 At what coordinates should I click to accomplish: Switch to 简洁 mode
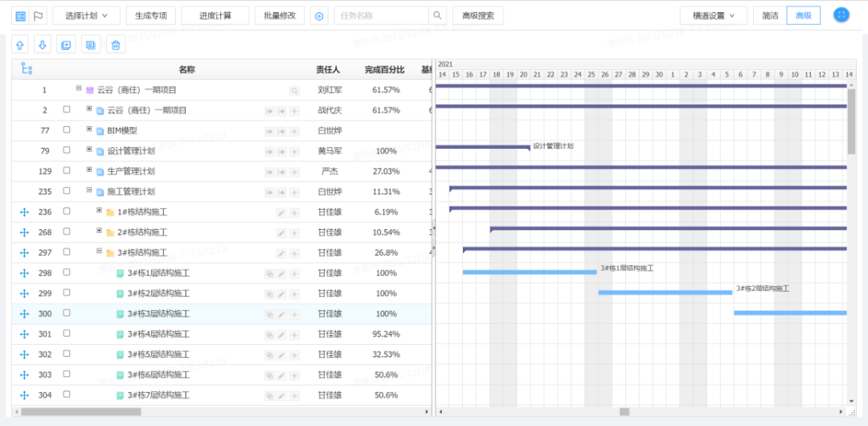click(770, 15)
